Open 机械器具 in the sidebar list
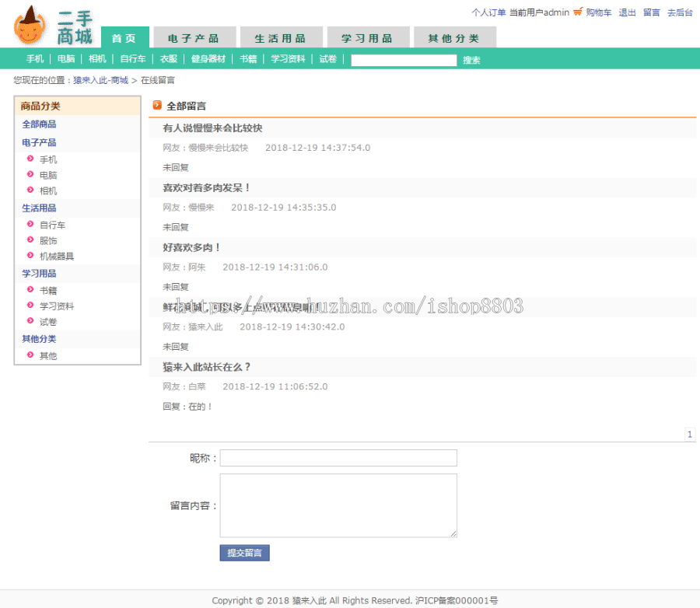 click(x=57, y=257)
